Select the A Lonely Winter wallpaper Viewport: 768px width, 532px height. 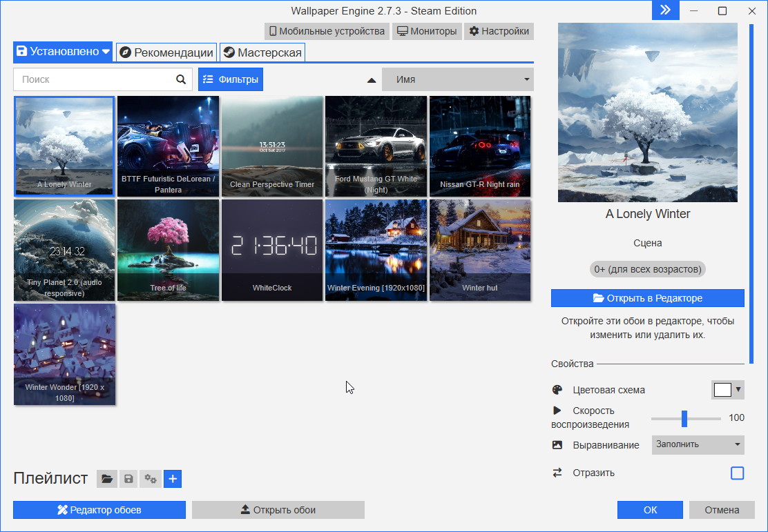(64, 146)
